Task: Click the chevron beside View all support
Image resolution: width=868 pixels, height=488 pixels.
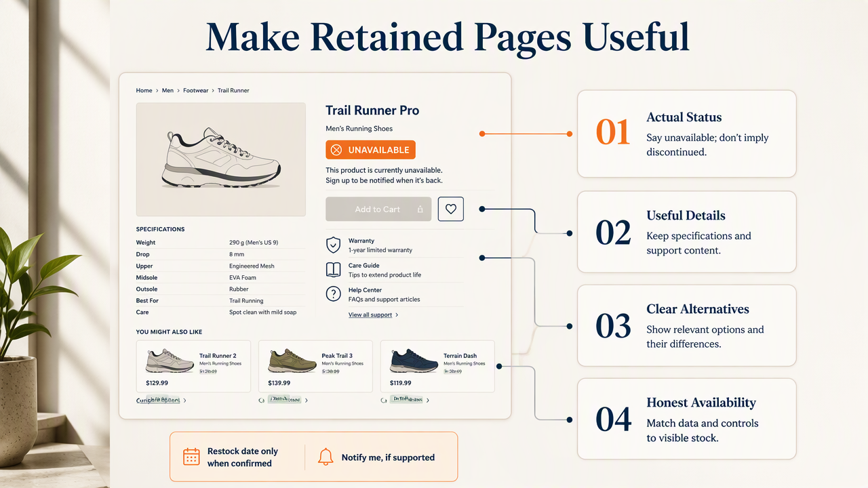Action: (397, 315)
